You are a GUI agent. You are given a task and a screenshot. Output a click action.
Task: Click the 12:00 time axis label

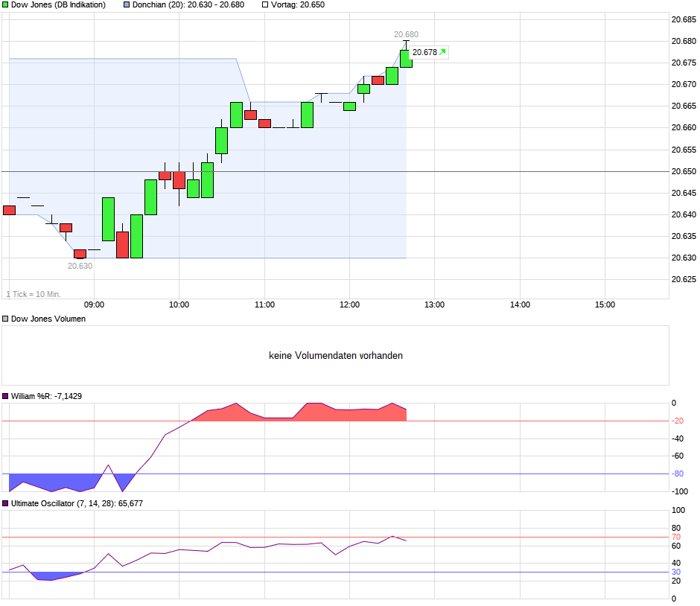(x=349, y=304)
